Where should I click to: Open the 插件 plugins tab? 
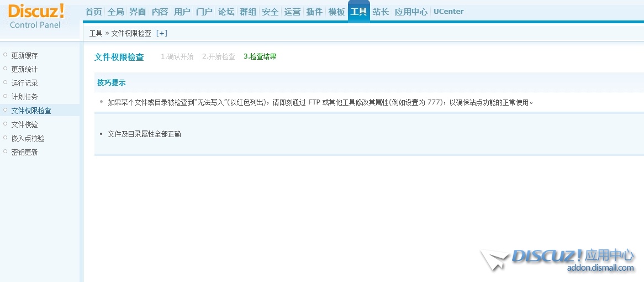pos(314,12)
